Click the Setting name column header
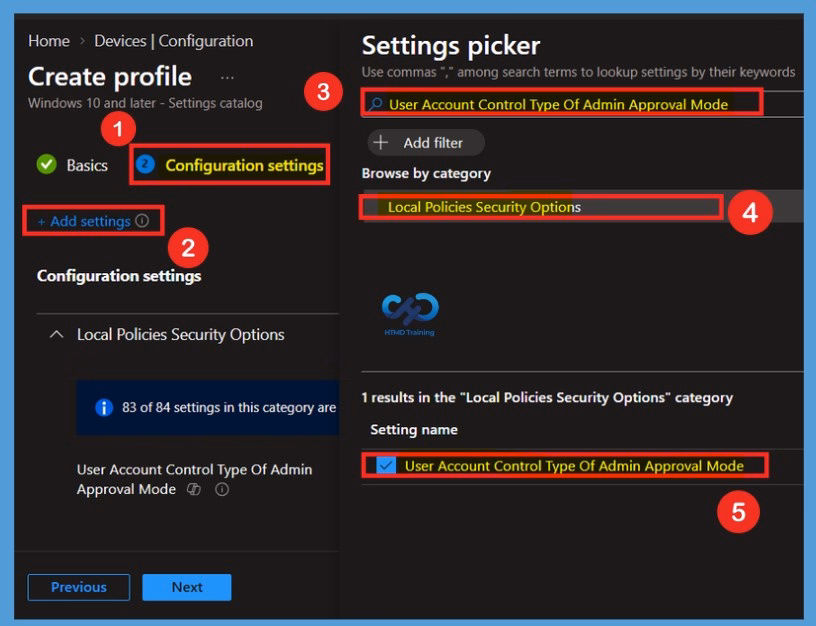Screen dimensions: 816x626 (x=414, y=429)
